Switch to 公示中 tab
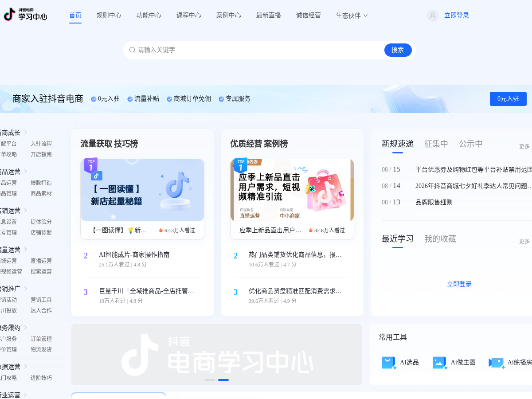 coord(471,144)
